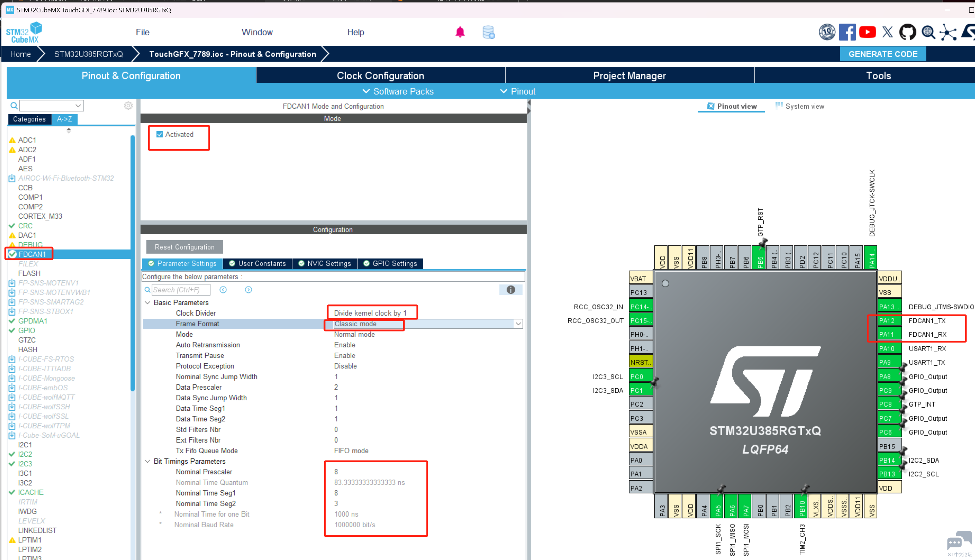Go to previous search result arrow
Screen dimensions: 975x560
point(223,290)
